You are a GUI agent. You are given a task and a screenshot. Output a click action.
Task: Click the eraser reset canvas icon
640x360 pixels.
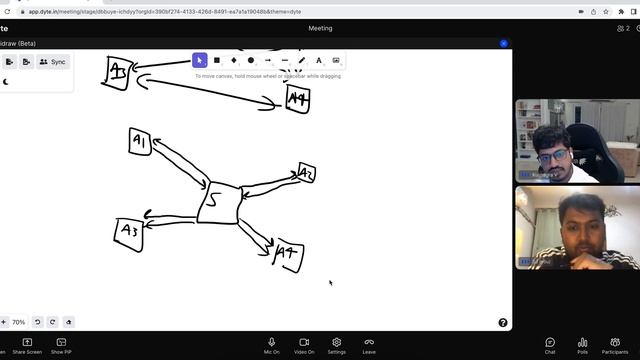click(69, 322)
